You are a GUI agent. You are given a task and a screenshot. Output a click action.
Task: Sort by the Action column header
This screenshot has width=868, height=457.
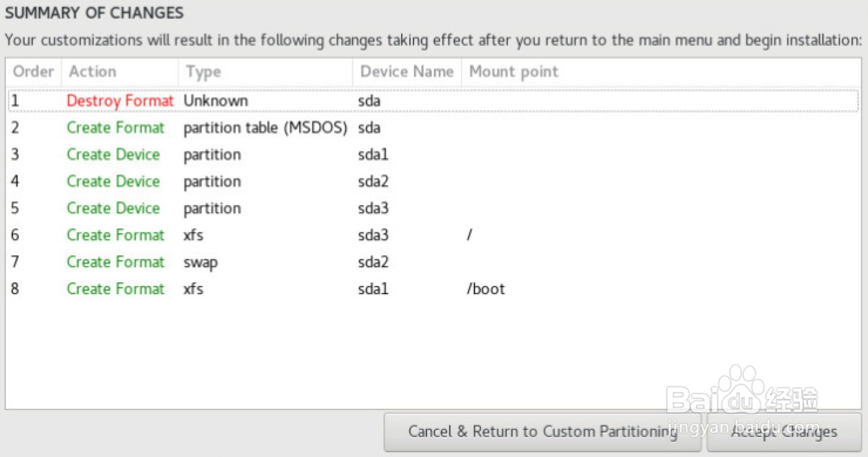(93, 71)
